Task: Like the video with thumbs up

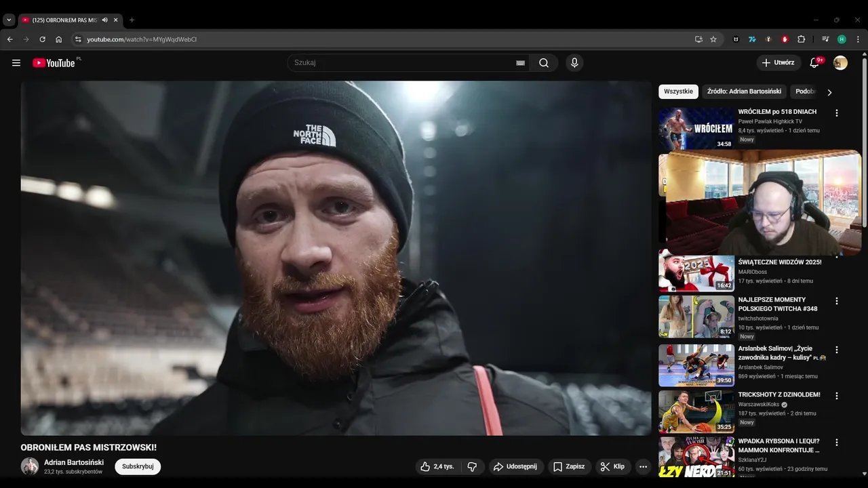Action: (437, 467)
